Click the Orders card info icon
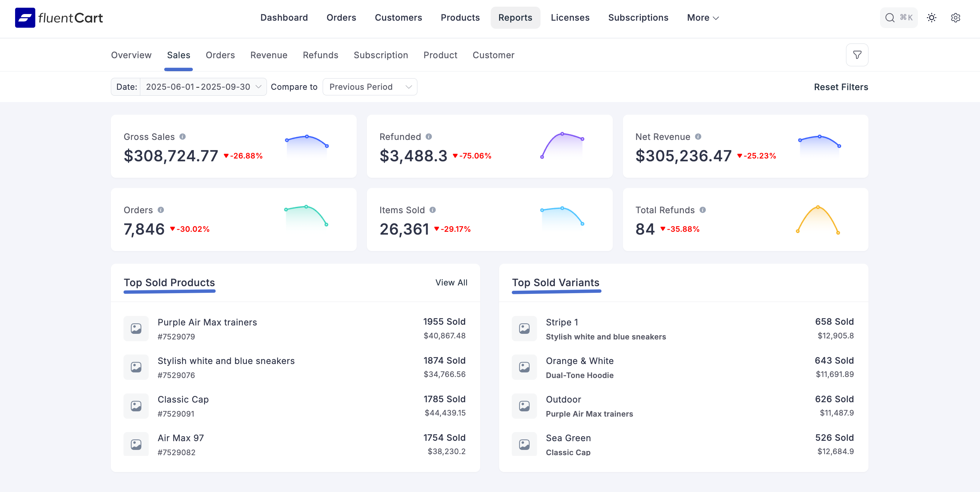The height and width of the screenshot is (492, 980). (161, 210)
